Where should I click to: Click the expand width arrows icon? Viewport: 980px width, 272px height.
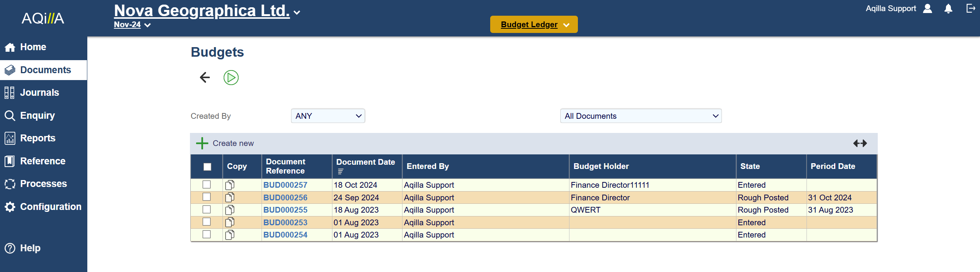click(x=860, y=143)
